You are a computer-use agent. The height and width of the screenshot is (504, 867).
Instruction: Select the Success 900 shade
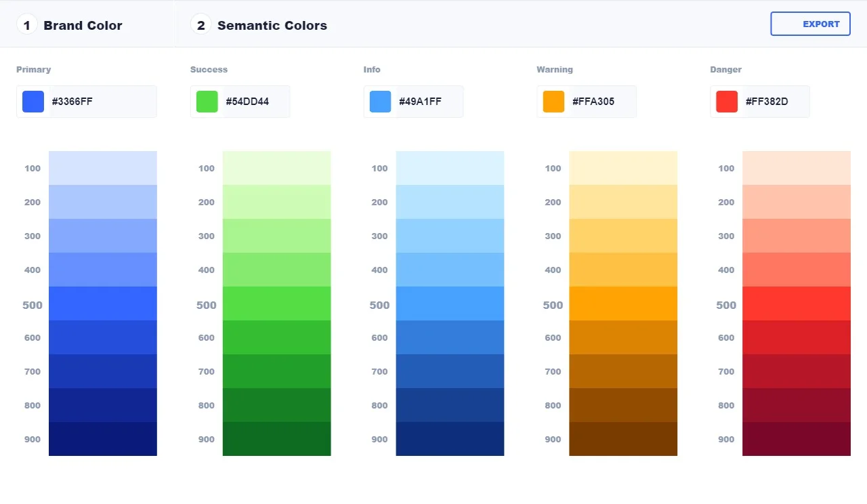click(x=276, y=439)
